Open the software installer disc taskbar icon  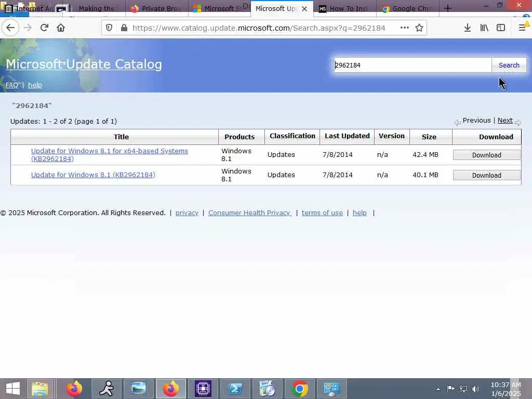[268, 389]
